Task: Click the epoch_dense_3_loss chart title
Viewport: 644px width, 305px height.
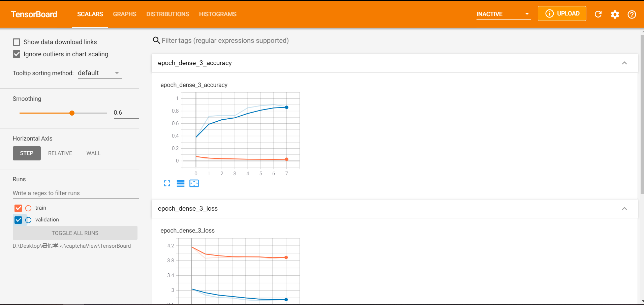Action: tap(187, 231)
